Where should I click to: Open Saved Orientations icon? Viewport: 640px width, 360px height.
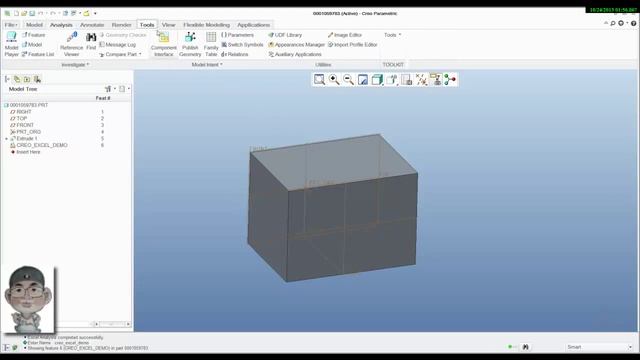392,80
